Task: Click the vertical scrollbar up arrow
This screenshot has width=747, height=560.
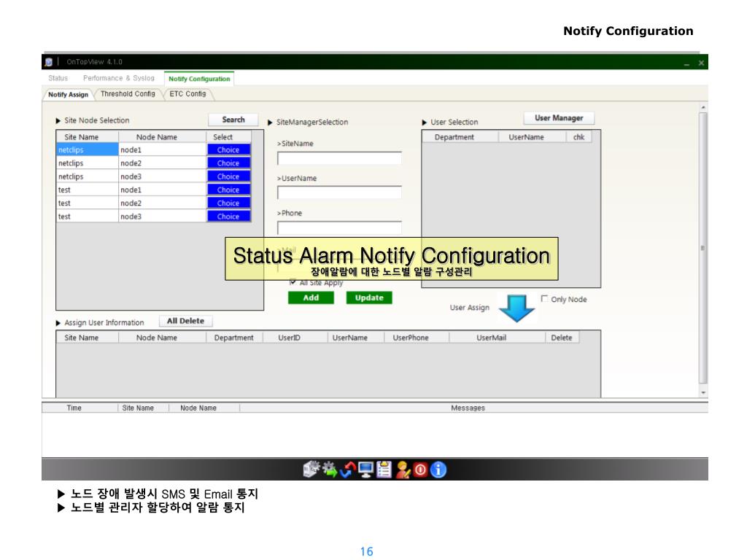Action: click(x=703, y=108)
